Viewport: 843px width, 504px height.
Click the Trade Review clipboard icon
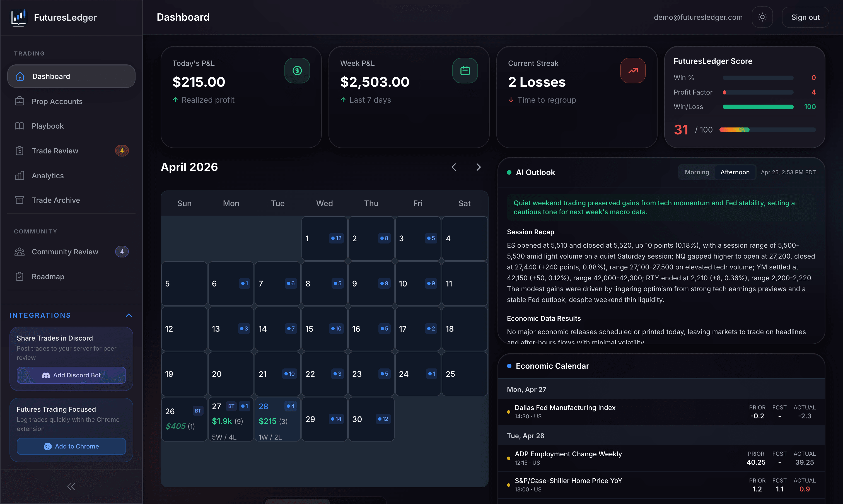(20, 151)
